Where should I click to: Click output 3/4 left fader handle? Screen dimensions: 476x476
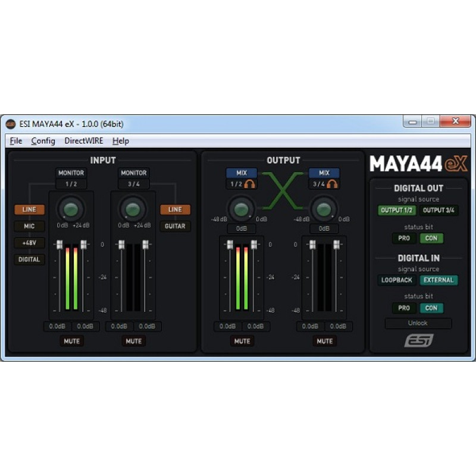click(312, 245)
